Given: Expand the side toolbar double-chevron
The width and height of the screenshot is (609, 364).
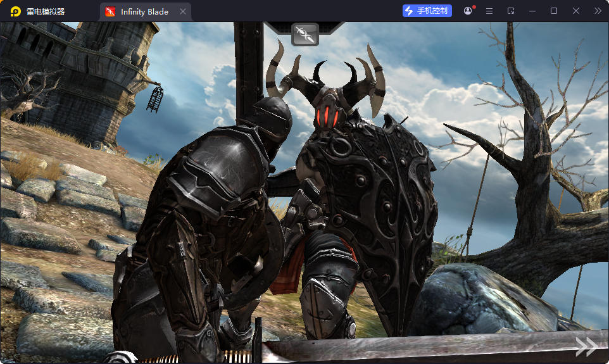Looking at the screenshot, I should (598, 11).
